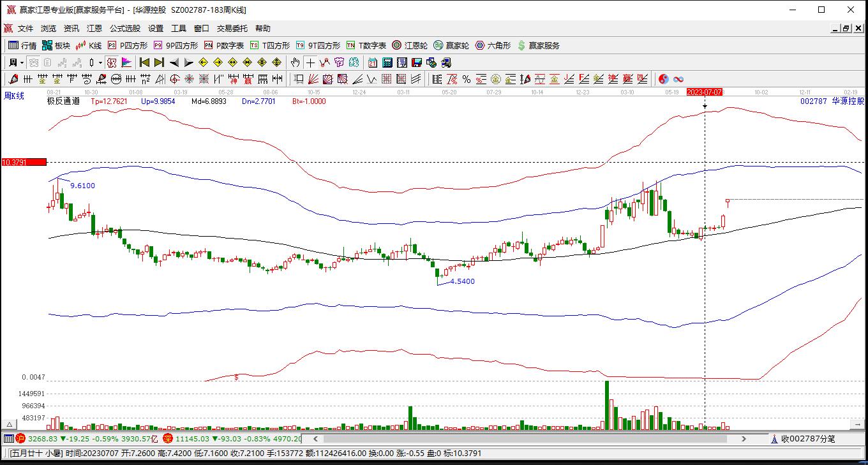Click the 极反通道 indicator name
This screenshot has height=465, width=868.
[x=63, y=101]
